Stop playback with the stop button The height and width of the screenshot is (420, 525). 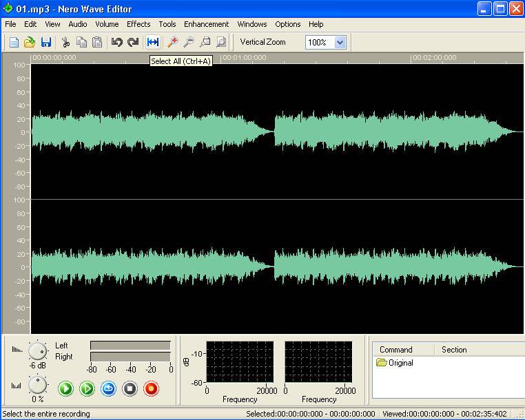[x=130, y=389]
